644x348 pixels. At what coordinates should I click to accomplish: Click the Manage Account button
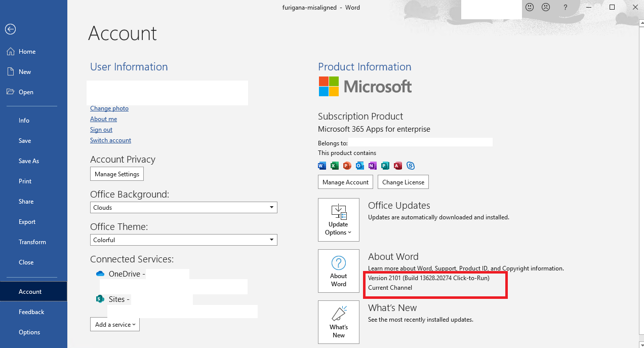(x=346, y=182)
